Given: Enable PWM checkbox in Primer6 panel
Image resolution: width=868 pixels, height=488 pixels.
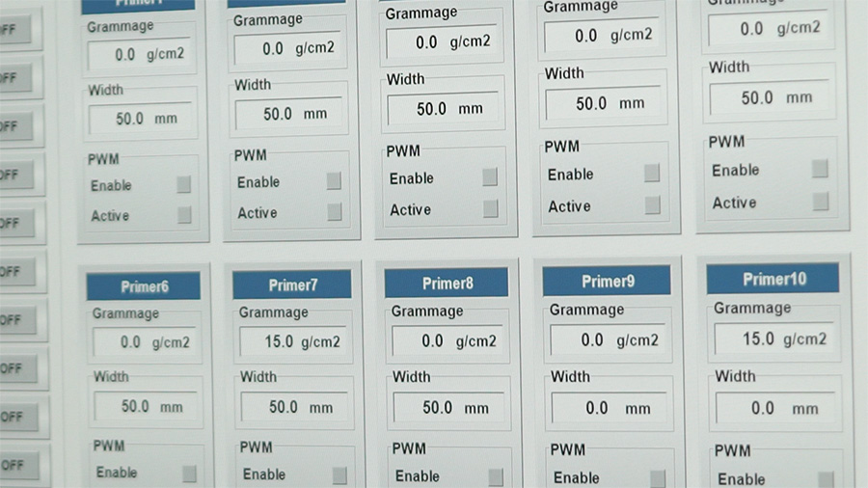Looking at the screenshot, I should (189, 474).
